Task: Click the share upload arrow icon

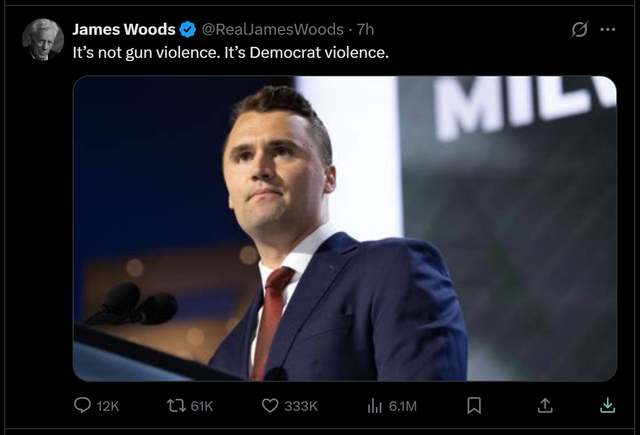Action: 545,405
